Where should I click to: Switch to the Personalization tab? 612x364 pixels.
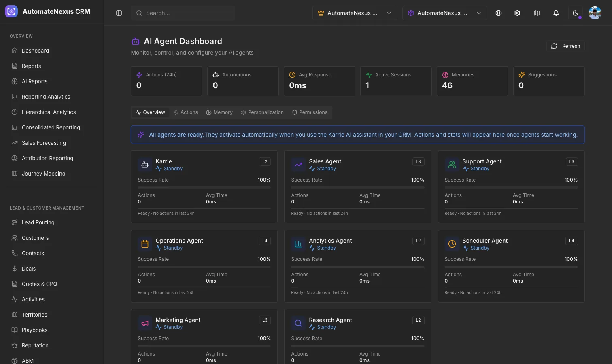click(x=262, y=112)
